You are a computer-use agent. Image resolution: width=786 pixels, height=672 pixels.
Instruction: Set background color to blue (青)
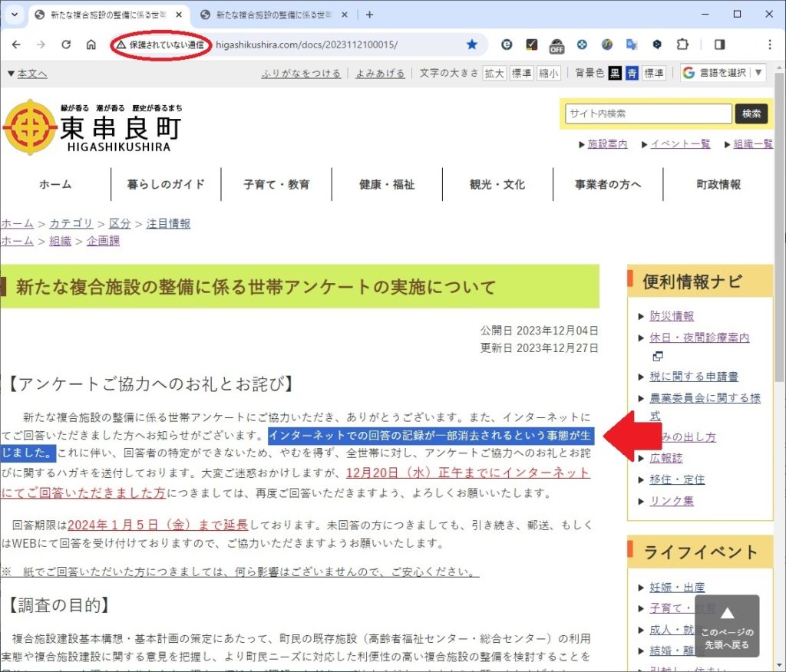(632, 73)
